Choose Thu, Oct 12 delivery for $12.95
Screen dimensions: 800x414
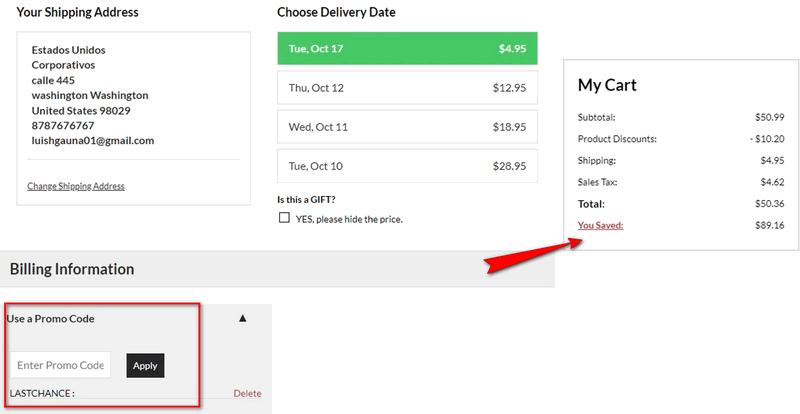coord(407,87)
